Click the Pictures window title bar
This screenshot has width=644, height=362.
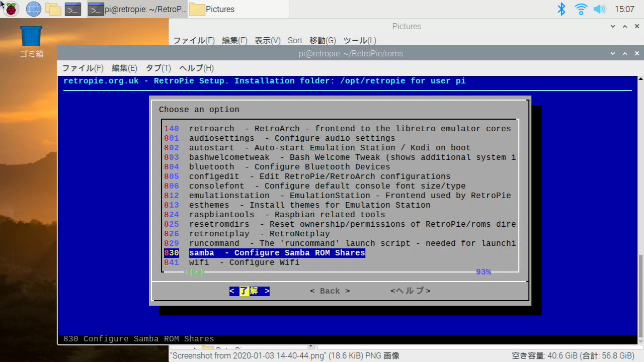(x=407, y=26)
